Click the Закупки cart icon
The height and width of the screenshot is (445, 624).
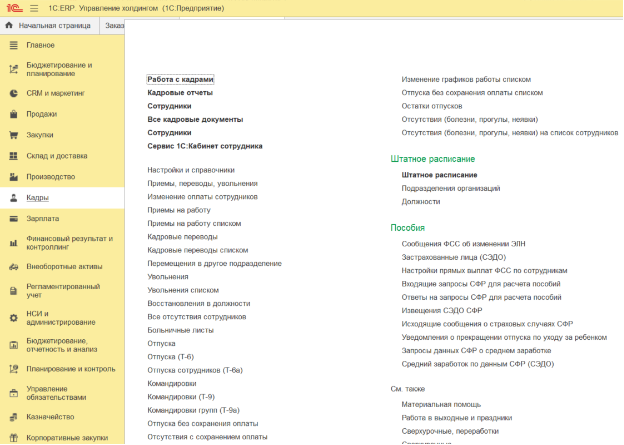click(x=14, y=135)
